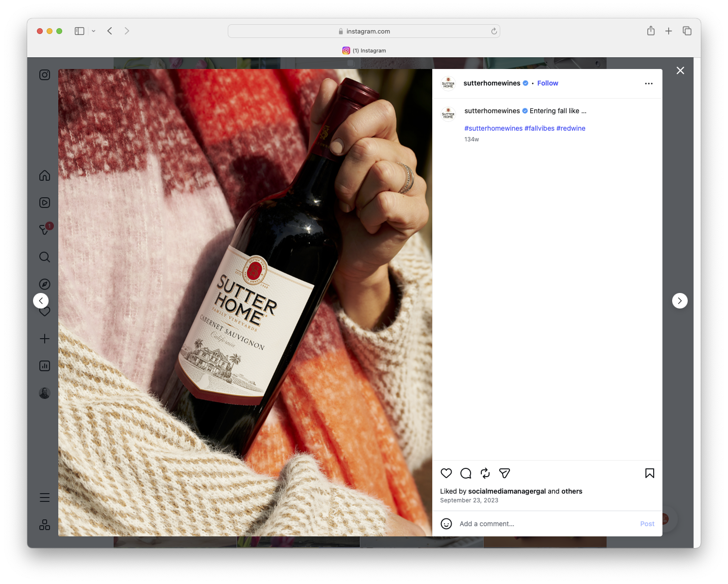This screenshot has width=728, height=584.
Task: Open the emoji picker for commenting
Action: pos(446,524)
